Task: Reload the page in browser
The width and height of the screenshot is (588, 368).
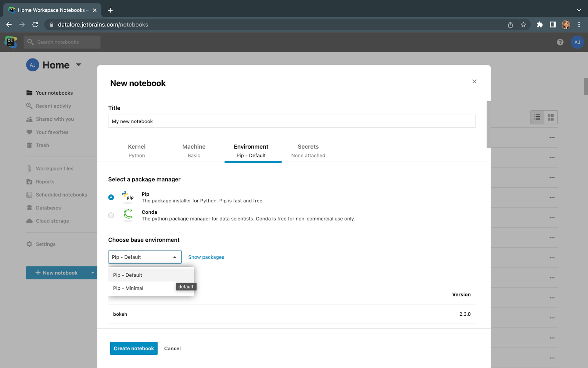Action: pos(35,25)
